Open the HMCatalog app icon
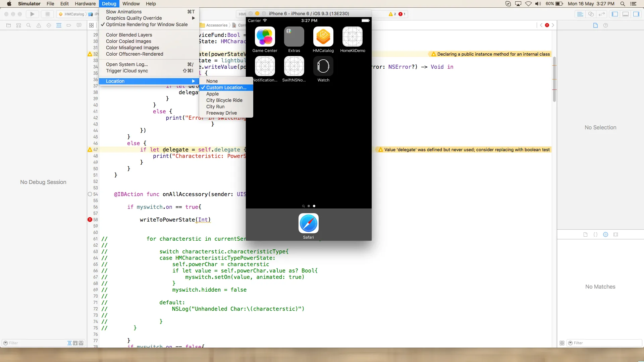This screenshot has height=362, width=644. [x=323, y=37]
